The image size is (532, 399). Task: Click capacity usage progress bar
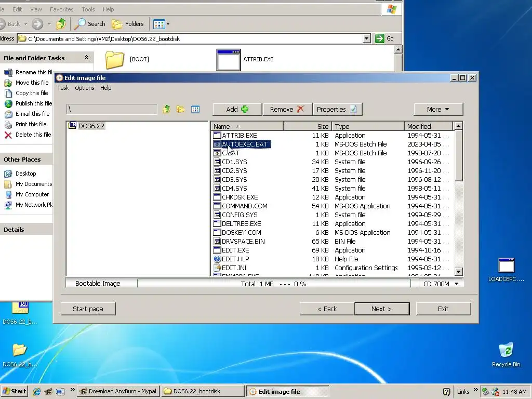274,284
